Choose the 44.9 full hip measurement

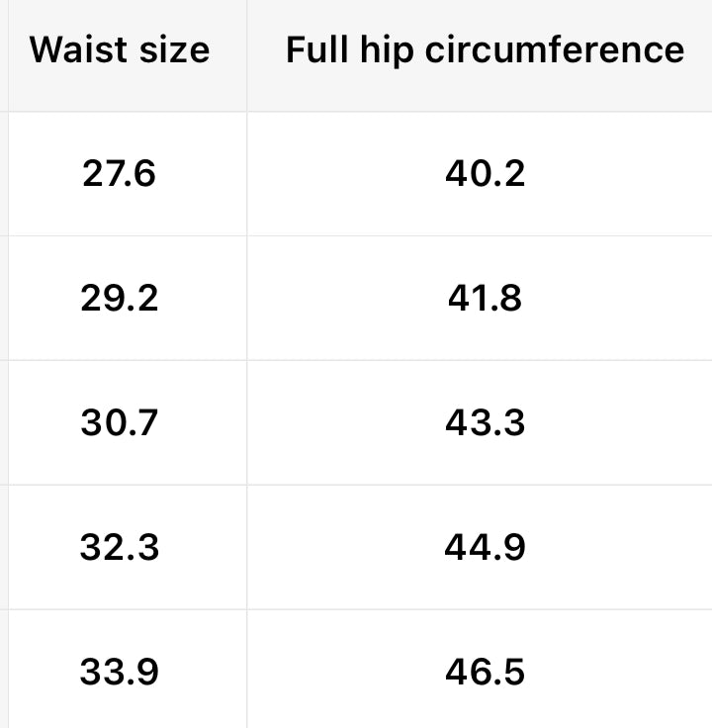(485, 548)
